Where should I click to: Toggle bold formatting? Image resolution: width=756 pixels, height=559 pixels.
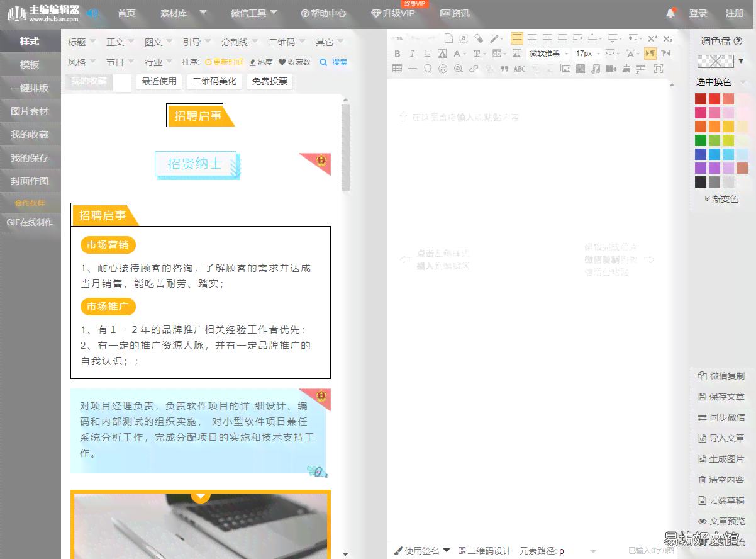tap(397, 54)
